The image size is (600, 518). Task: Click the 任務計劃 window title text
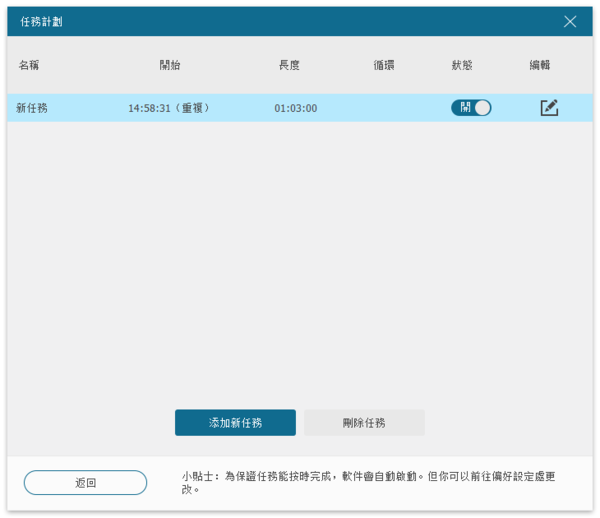41,21
